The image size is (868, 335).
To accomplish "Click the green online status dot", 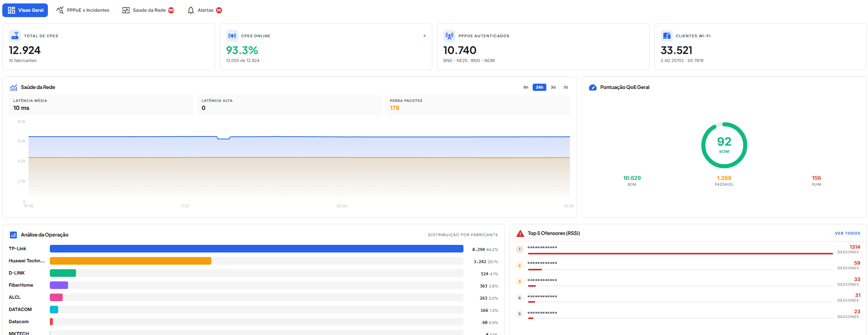I will click(425, 36).
